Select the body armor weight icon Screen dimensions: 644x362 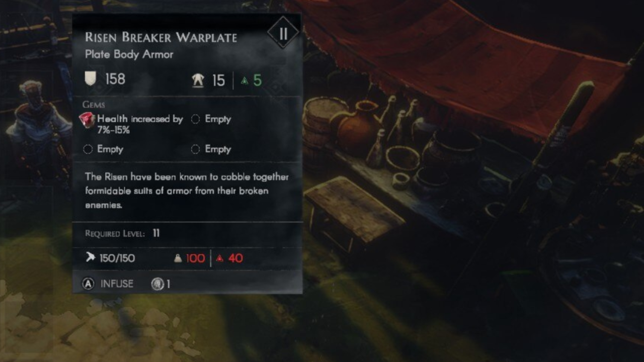(x=198, y=80)
